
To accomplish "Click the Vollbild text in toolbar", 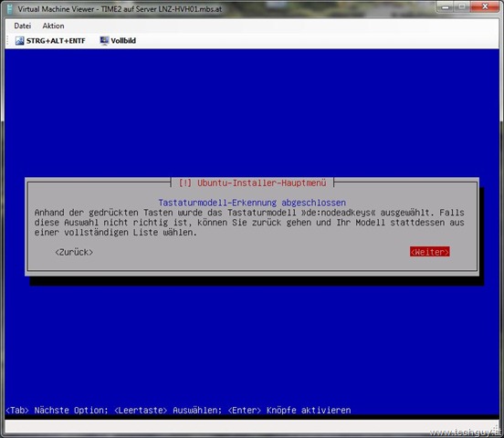I will pyautogui.click(x=123, y=40).
